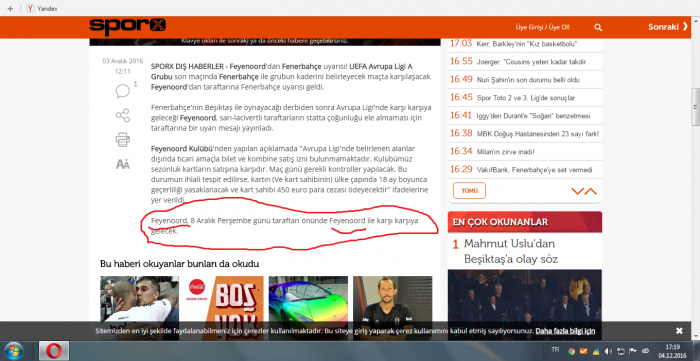Click the TÜMÜ button
Screen dimensions: 700x361
tap(469, 191)
